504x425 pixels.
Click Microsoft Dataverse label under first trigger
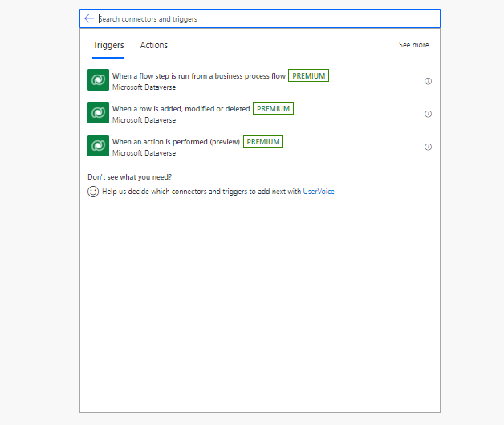point(144,87)
